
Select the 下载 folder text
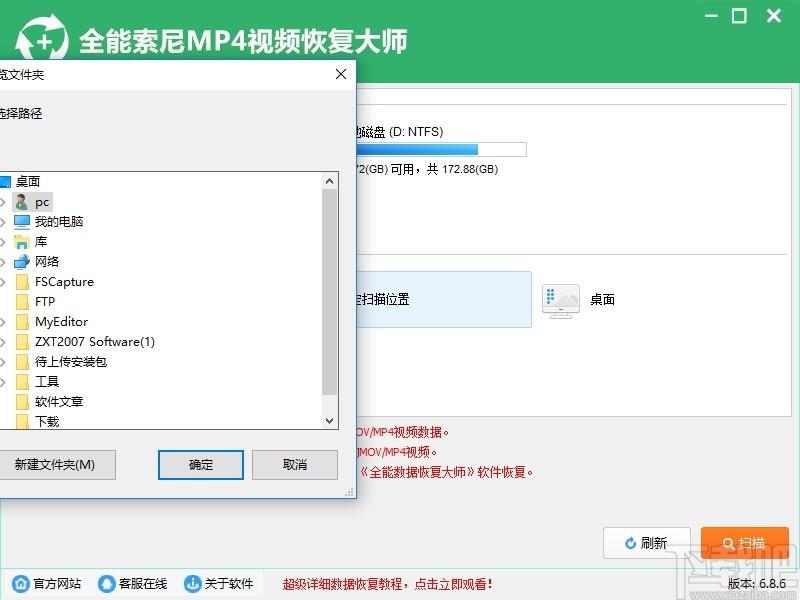[x=47, y=422]
